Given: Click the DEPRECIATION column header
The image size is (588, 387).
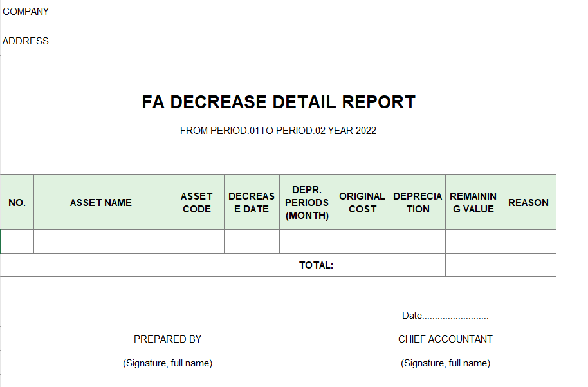Looking at the screenshot, I should [x=418, y=202].
